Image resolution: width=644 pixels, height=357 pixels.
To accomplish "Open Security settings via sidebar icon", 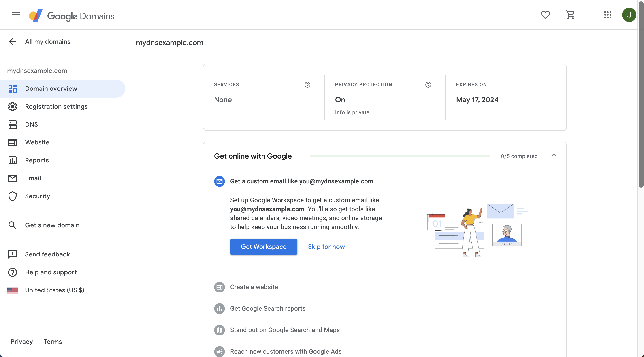I will click(12, 196).
